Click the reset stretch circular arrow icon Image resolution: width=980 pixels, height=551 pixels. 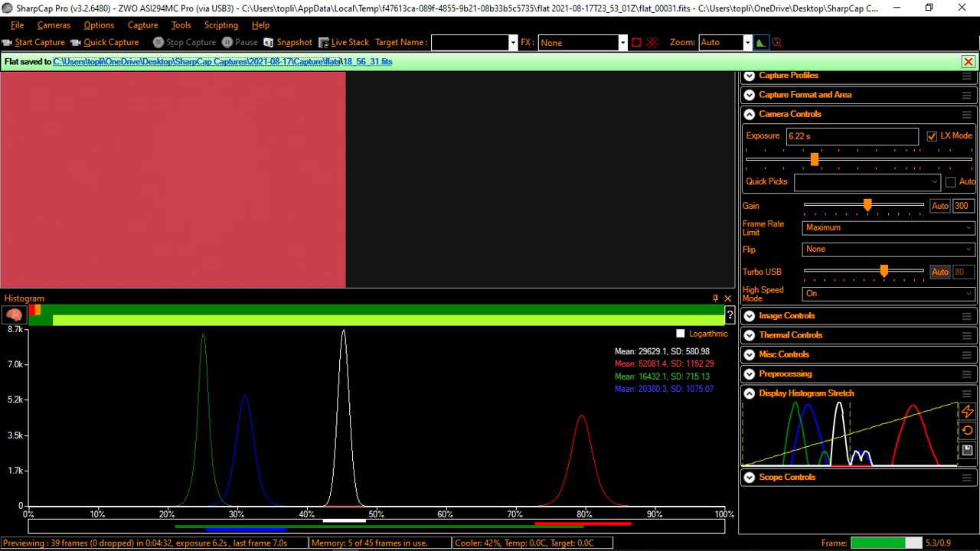[x=967, y=431]
